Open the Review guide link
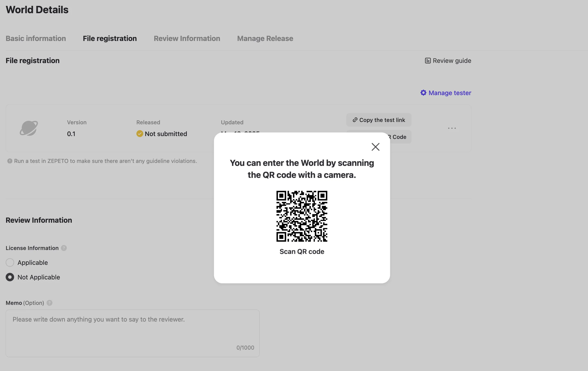This screenshot has height=371, width=588. point(448,60)
